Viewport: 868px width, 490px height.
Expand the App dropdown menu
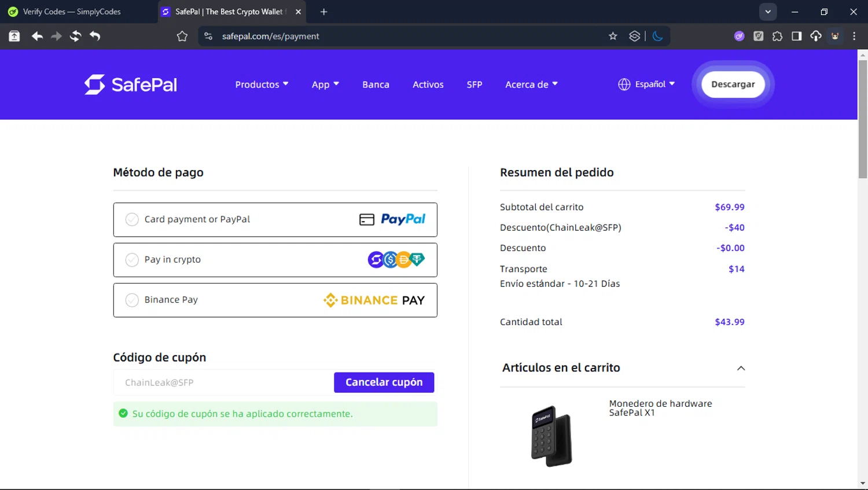click(325, 84)
